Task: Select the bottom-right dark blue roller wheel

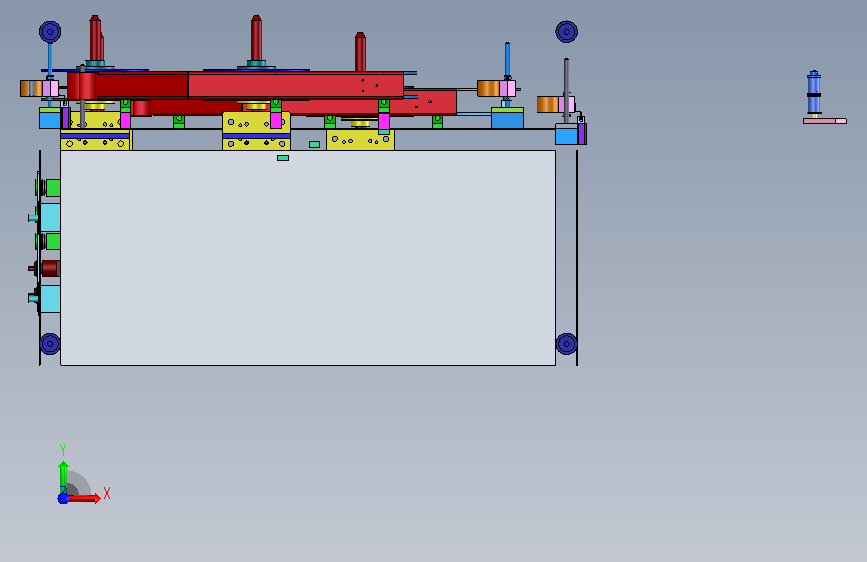Action: click(566, 344)
